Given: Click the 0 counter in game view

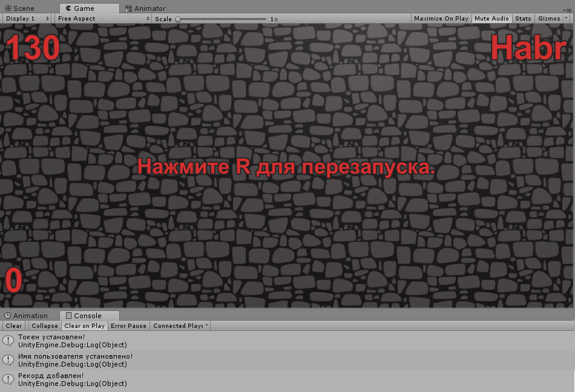Looking at the screenshot, I should (x=14, y=280).
